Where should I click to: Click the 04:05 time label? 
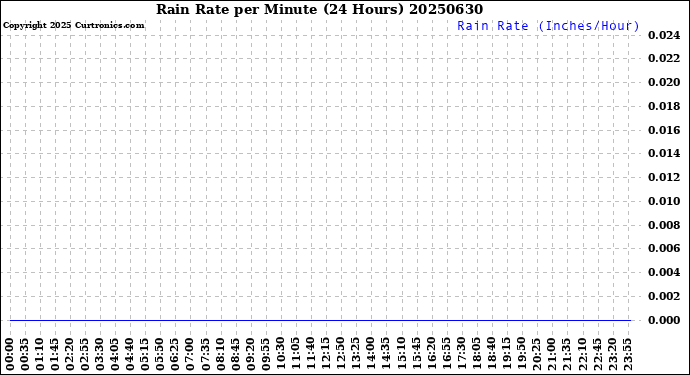click(x=115, y=355)
